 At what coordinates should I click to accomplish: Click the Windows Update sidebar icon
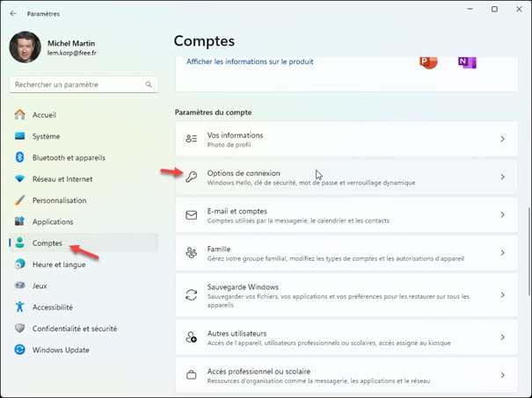tap(19, 350)
